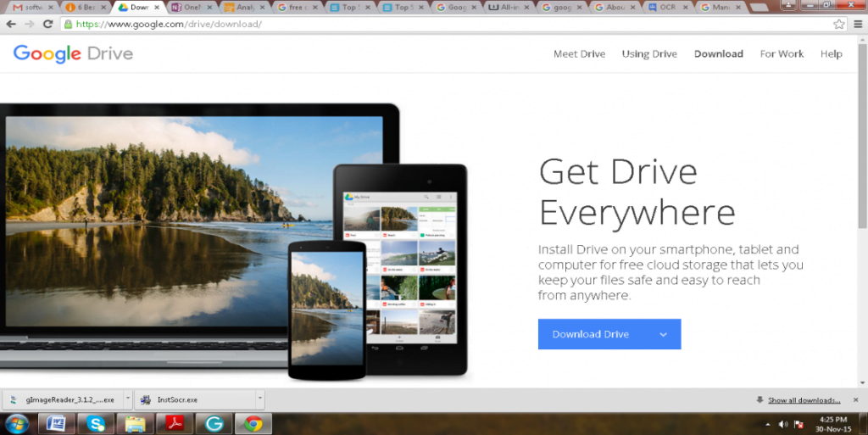Bookmark this page with star icon
868x435 pixels.
pos(838,24)
